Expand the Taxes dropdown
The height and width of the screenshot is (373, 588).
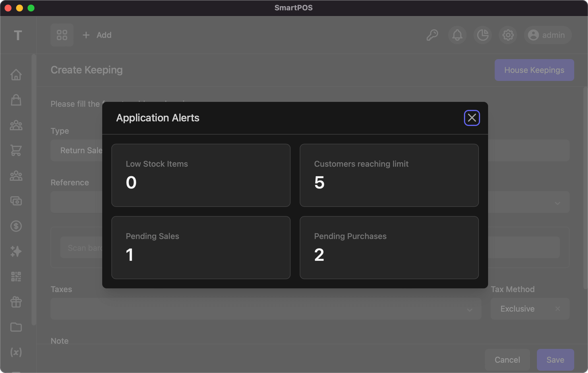(469, 309)
